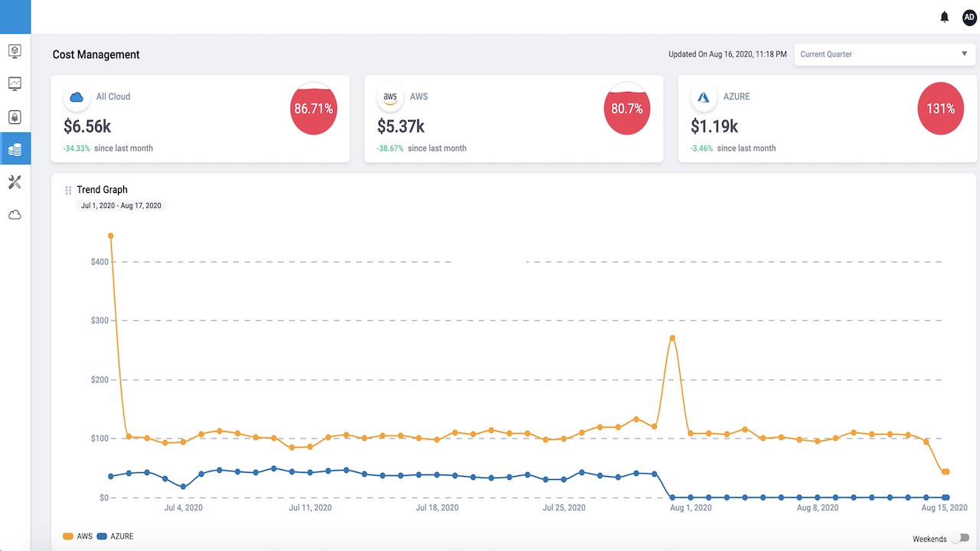The width and height of the screenshot is (980, 551).
Task: Open the security lock sidebar icon
Action: coord(15,117)
